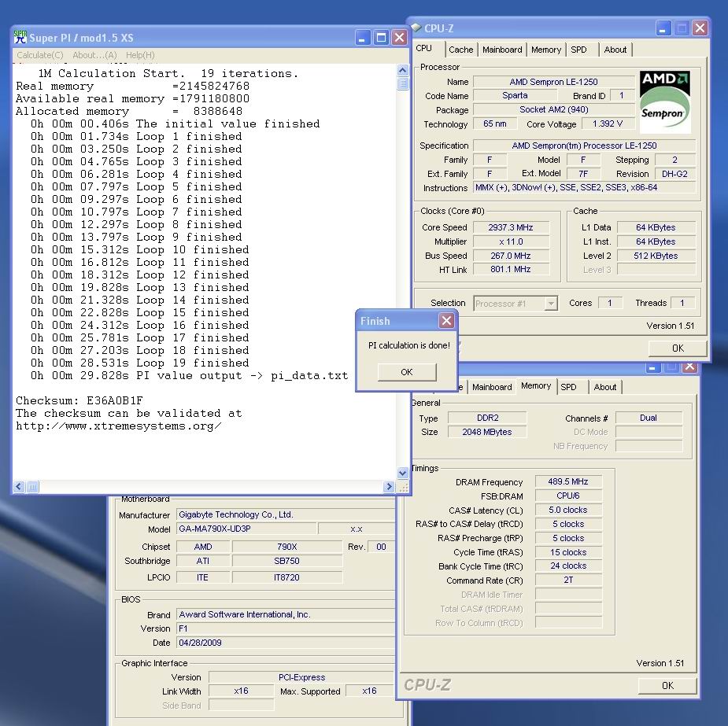
Task: Click the Core Speed value 2937.3 MHz
Action: click(511, 227)
